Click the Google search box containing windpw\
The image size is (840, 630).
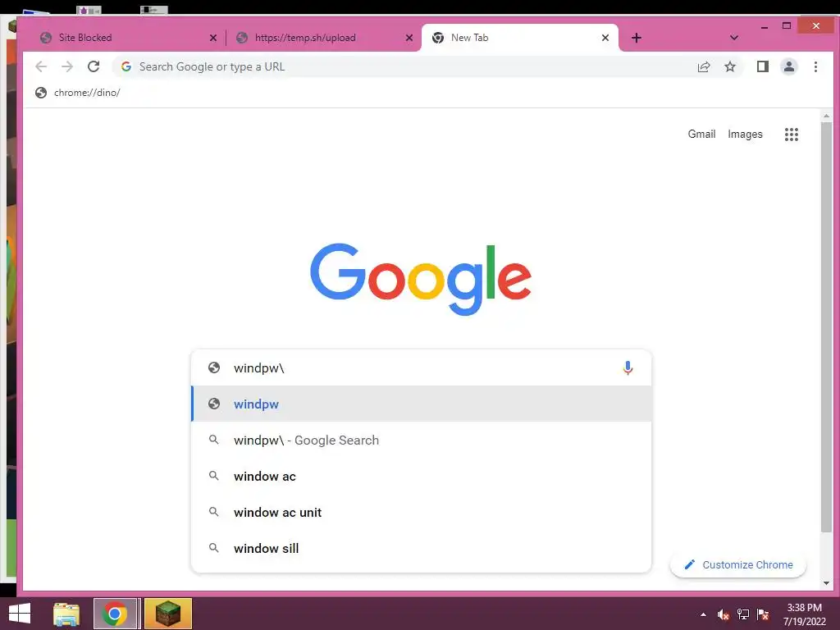421,367
